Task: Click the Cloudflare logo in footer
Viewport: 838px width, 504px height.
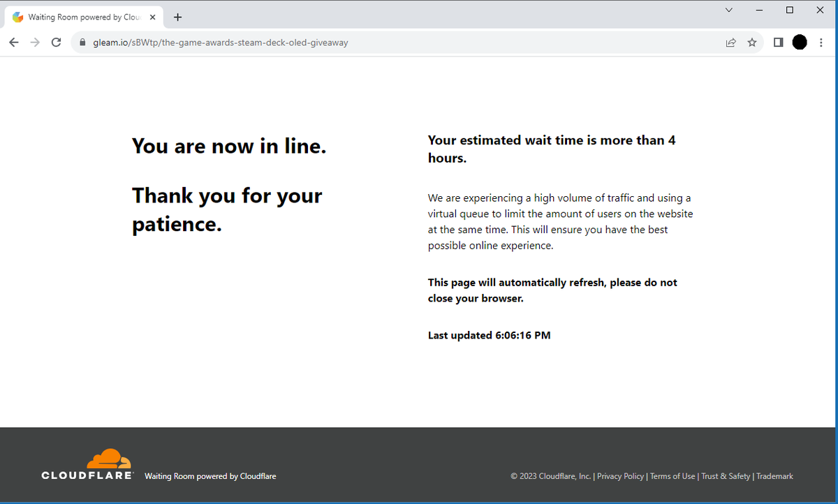Action: point(87,464)
